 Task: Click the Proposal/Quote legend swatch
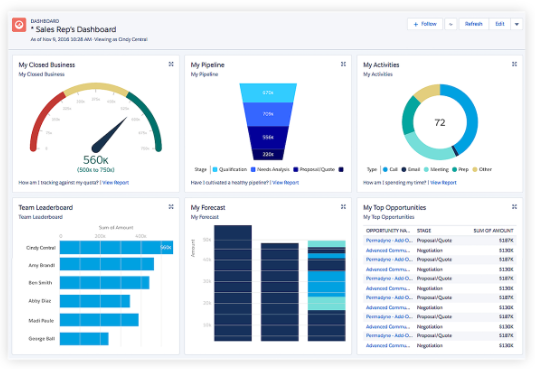(x=296, y=169)
